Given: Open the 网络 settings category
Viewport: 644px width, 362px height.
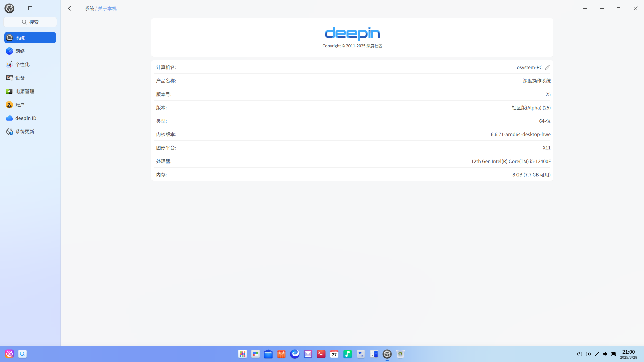Looking at the screenshot, I should point(30,51).
